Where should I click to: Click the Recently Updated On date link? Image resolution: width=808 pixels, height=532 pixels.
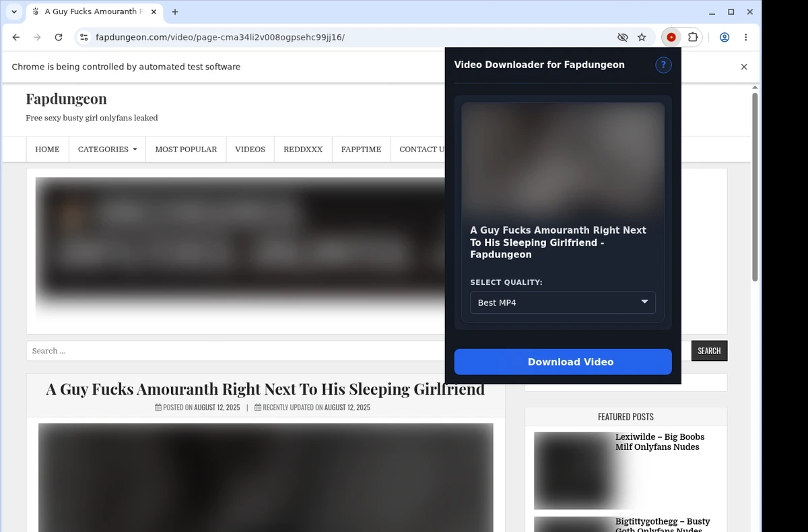tap(347, 407)
